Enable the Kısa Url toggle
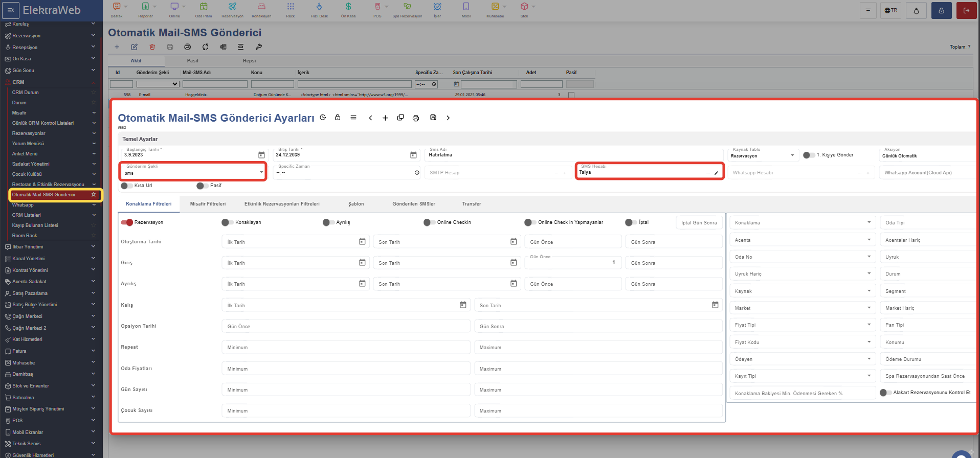Screen dimensions: 980x458 126,186
